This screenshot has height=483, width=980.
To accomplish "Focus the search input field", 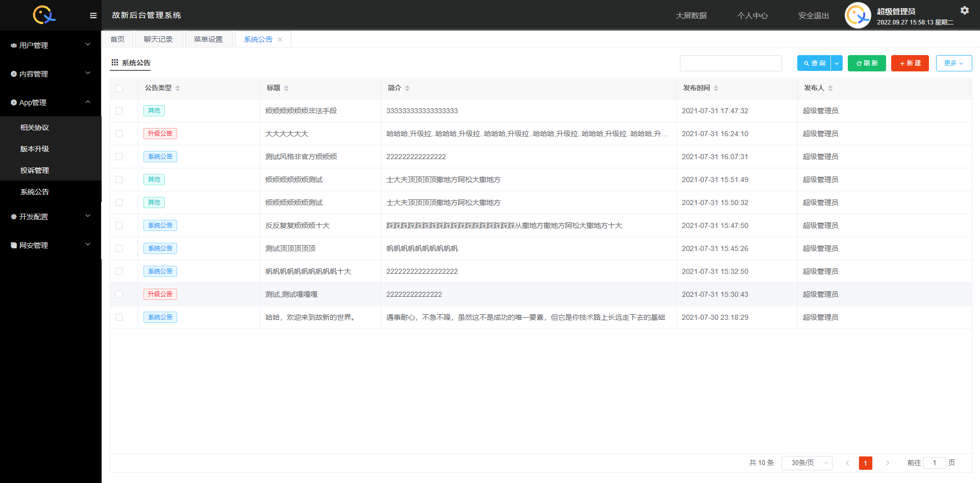I will pos(730,63).
